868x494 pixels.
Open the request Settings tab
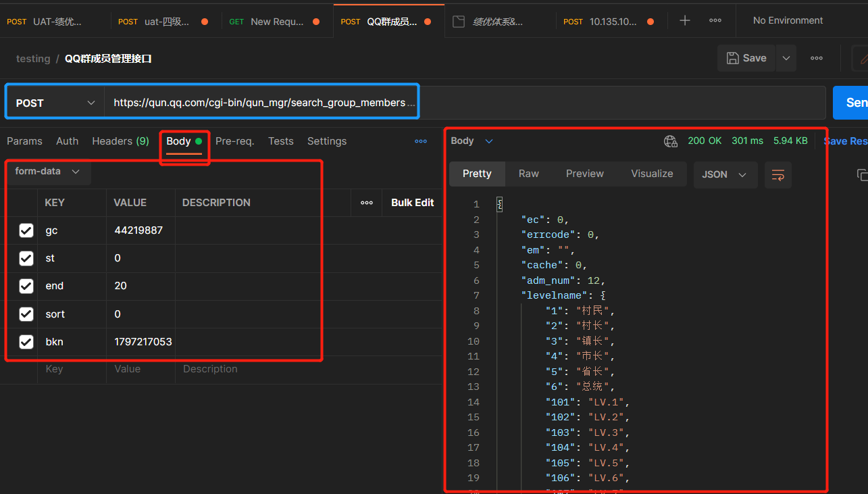(x=327, y=141)
